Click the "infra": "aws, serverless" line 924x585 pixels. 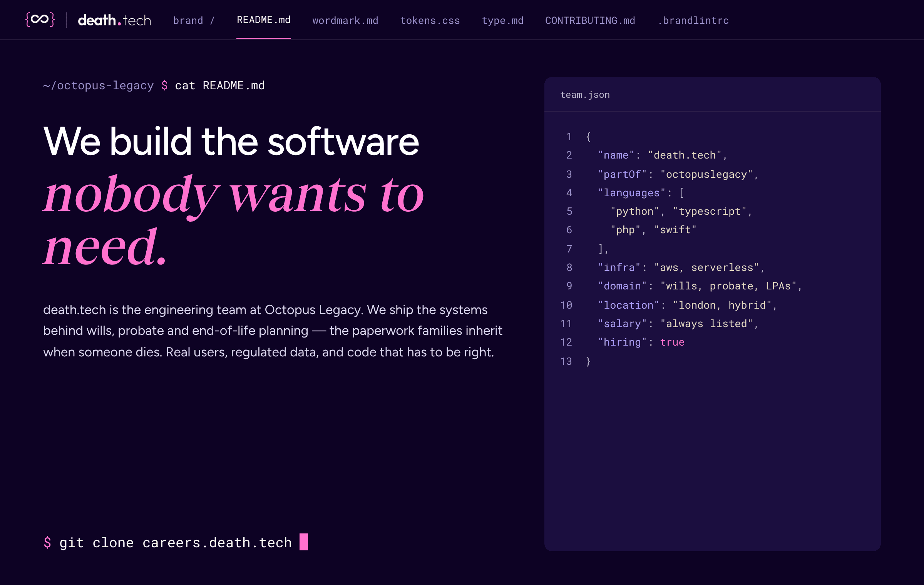click(x=681, y=267)
